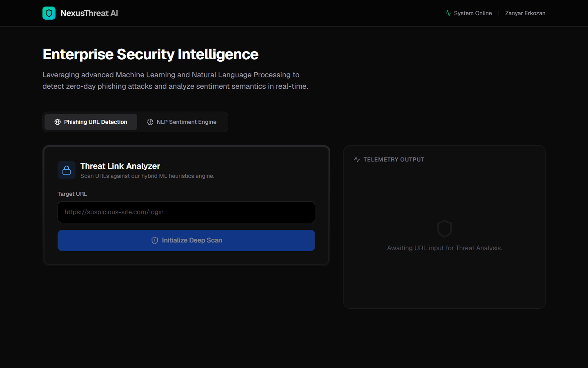Viewport: 588px width, 368px height.
Task: Click the System Online pulse icon
Action: coord(448,13)
